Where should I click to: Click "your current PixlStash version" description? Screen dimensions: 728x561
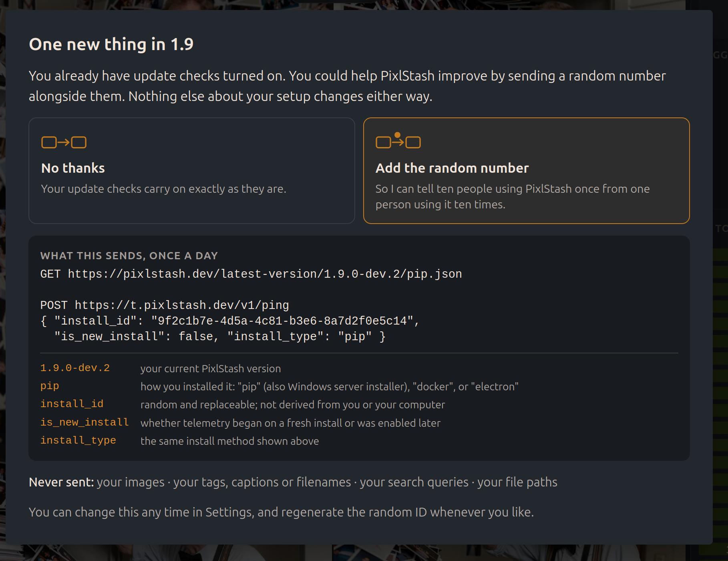click(211, 369)
